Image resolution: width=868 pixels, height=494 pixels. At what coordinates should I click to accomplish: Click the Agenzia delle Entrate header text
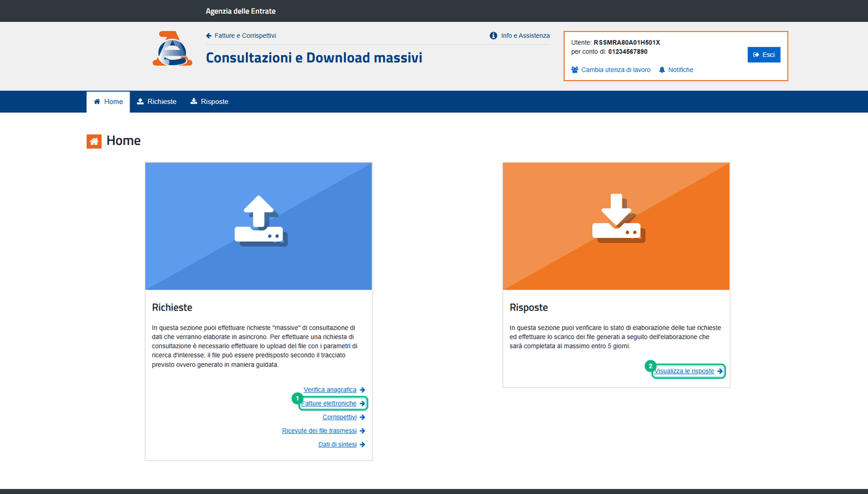(241, 11)
